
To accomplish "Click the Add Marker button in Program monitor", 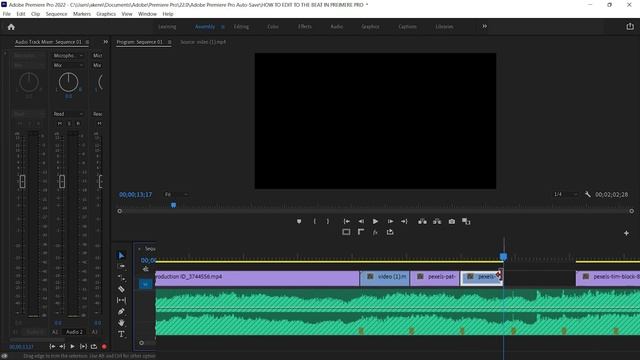I will tap(299, 221).
